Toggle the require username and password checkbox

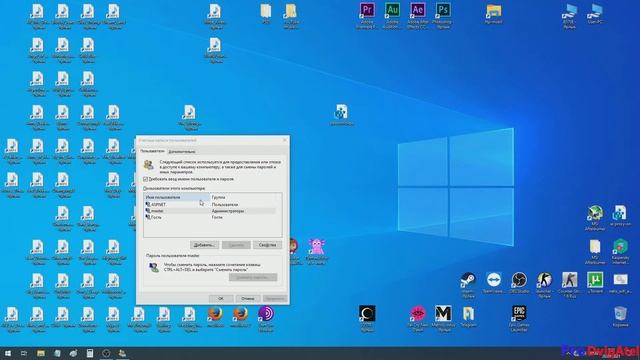pos(146,179)
